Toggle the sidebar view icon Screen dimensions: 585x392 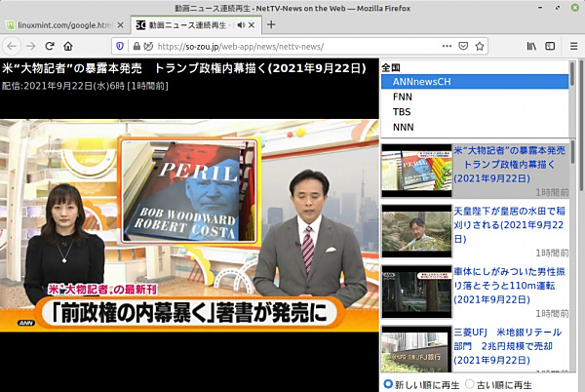(x=550, y=46)
